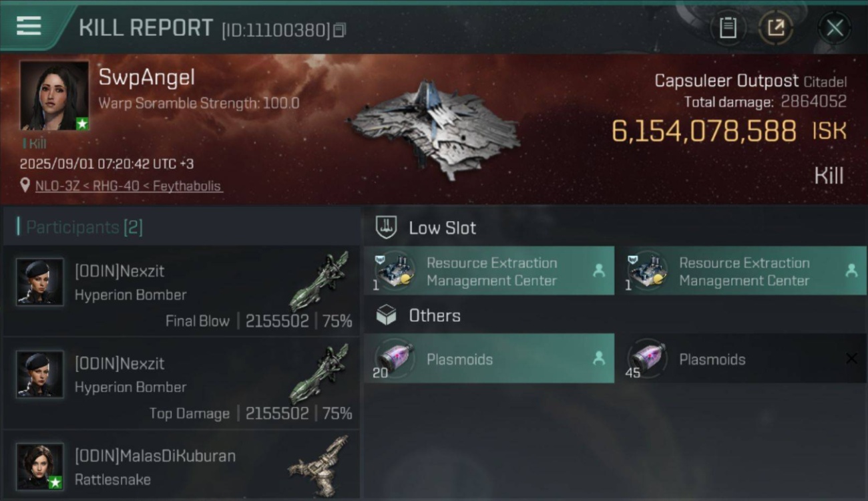Select the Top Damage Hyperion Bomber ship icon

(x=320, y=373)
